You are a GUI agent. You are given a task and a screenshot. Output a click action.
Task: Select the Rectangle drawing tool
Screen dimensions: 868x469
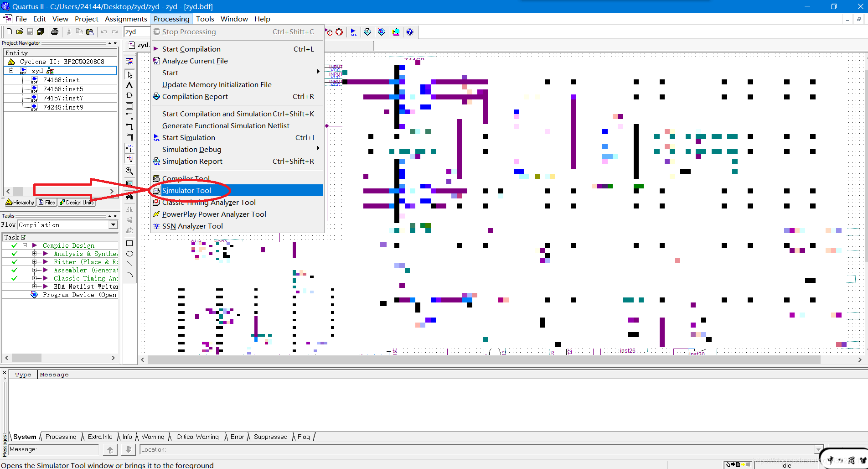130,243
